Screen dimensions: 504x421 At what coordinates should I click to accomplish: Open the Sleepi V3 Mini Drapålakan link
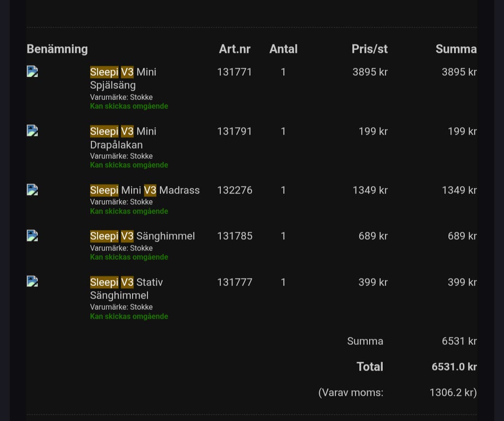point(123,138)
